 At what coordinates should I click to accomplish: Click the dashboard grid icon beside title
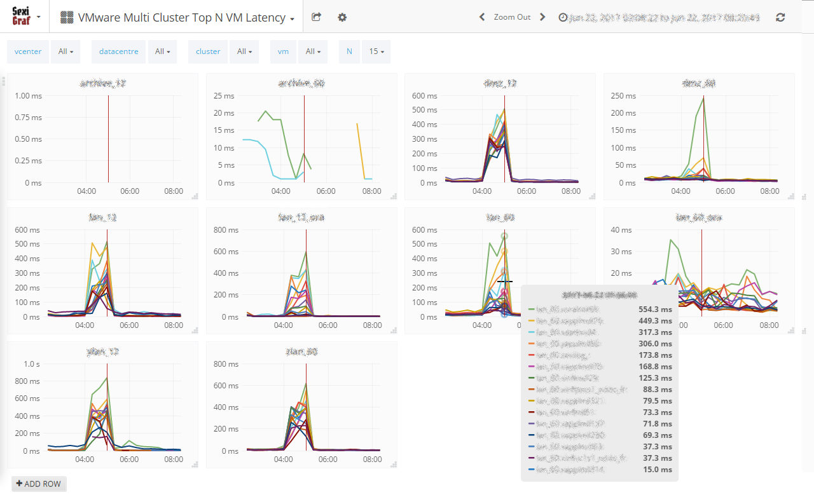66,17
